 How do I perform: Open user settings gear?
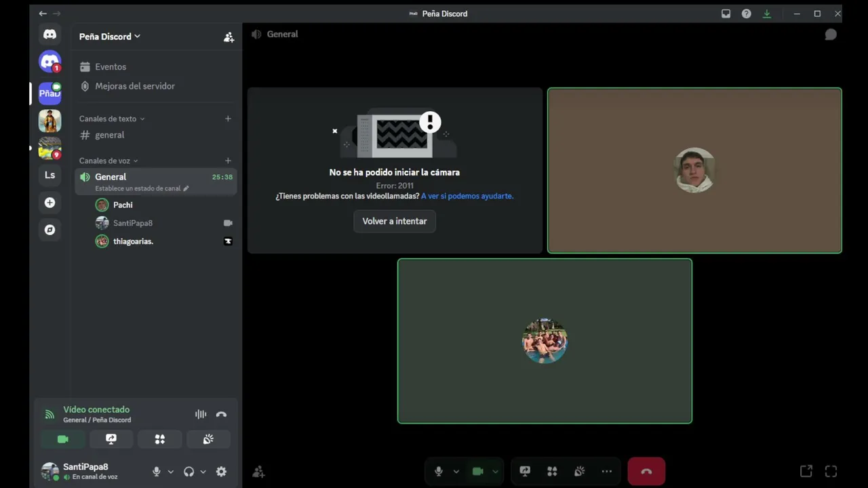pos(221,472)
